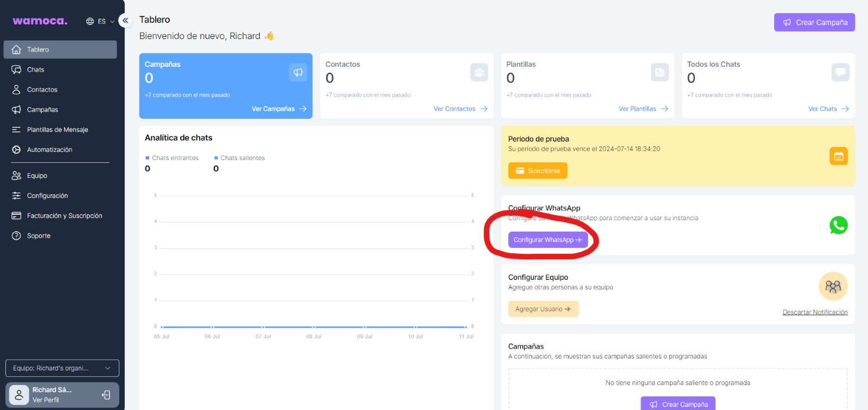
Task: Collapse the sidebar with double-chevron button
Action: [x=125, y=21]
